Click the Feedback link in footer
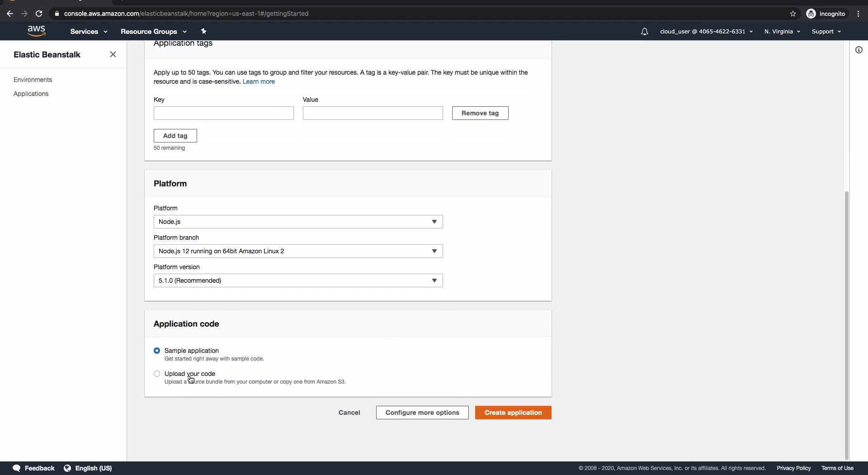The image size is (868, 475). point(39,468)
